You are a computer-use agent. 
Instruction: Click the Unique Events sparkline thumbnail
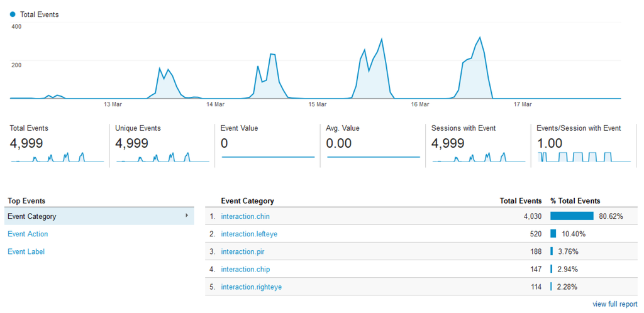[162, 157]
